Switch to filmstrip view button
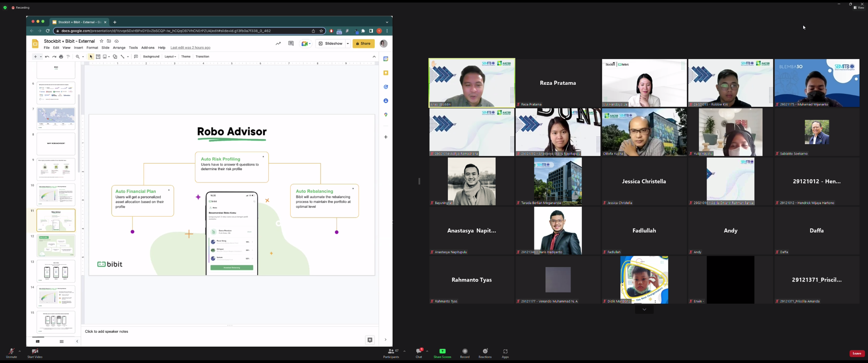The image size is (868, 363). click(38, 342)
